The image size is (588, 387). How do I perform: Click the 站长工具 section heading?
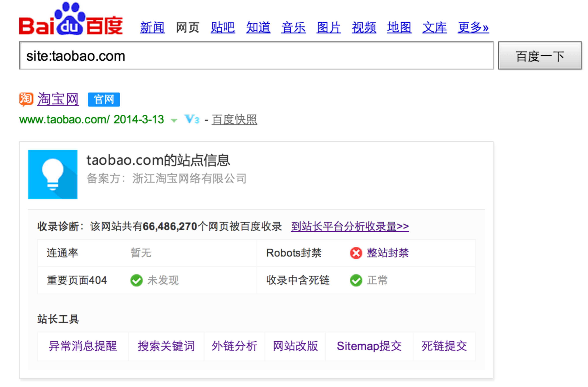58,319
